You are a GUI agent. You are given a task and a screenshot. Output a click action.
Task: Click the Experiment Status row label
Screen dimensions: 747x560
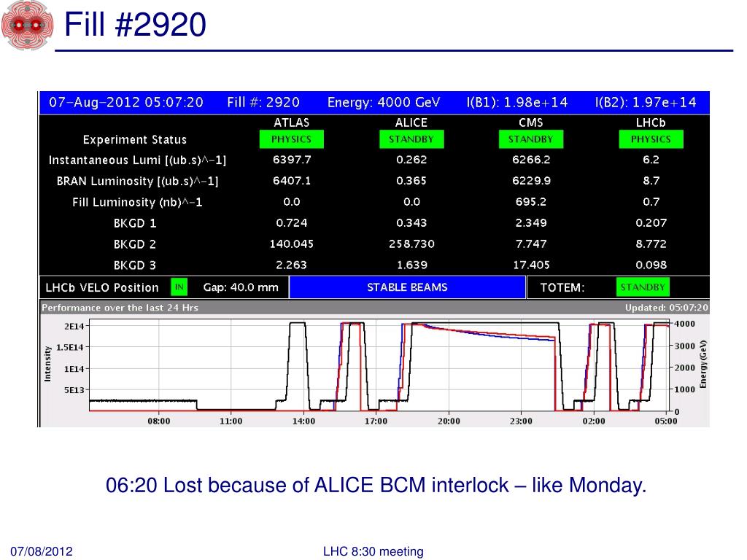pyautogui.click(x=135, y=139)
